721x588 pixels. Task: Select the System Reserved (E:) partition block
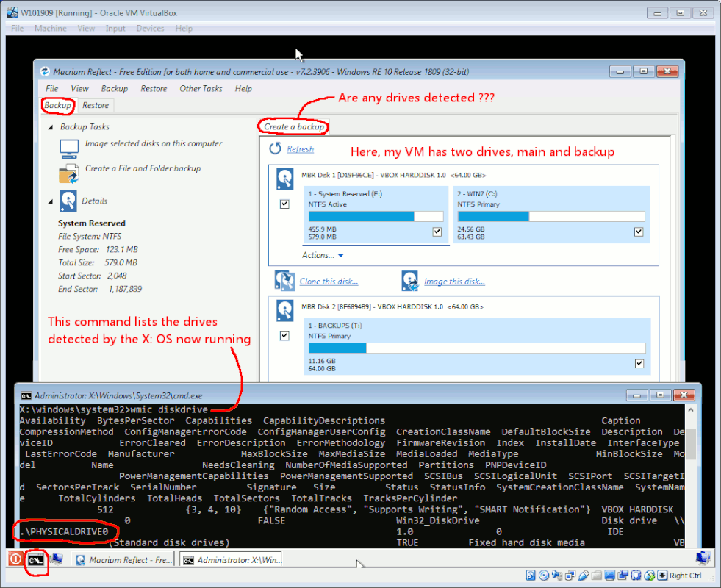pos(376,215)
